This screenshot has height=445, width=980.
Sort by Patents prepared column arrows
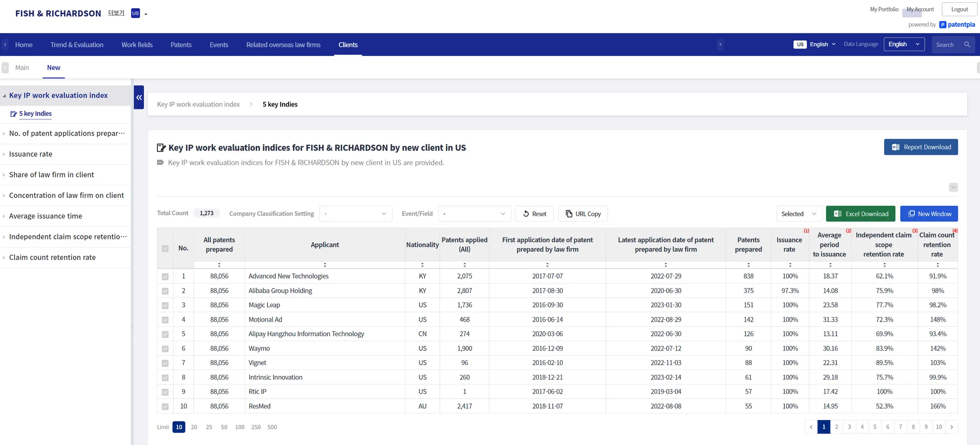[x=748, y=265]
